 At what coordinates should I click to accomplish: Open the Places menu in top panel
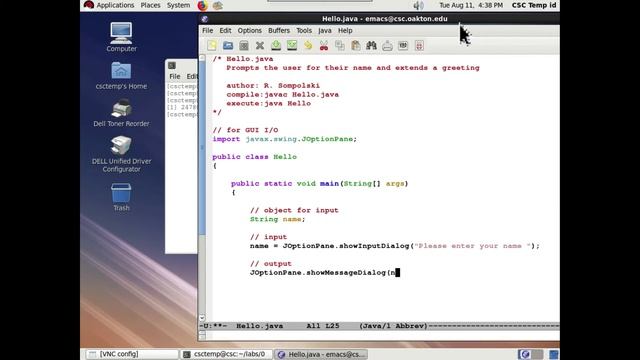tap(150, 5)
